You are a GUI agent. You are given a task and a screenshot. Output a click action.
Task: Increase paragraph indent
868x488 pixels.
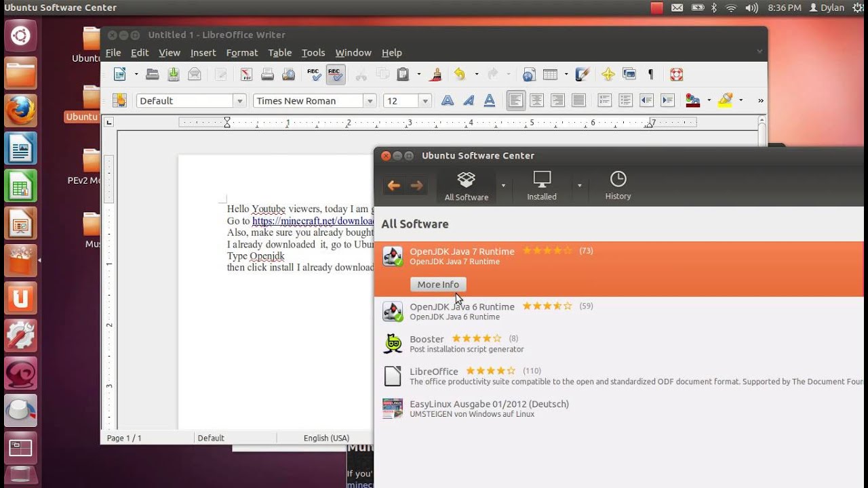[x=667, y=100]
